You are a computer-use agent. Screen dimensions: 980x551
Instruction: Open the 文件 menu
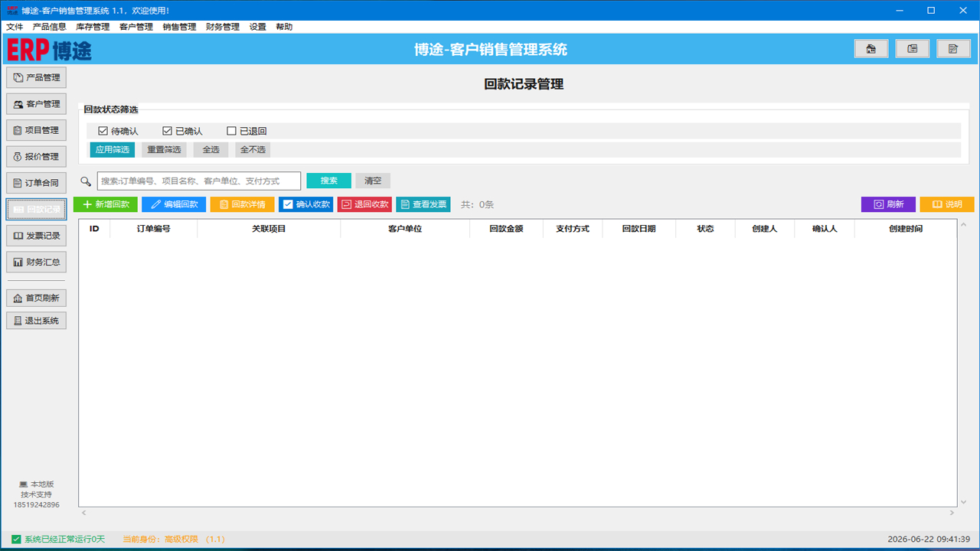(15, 27)
